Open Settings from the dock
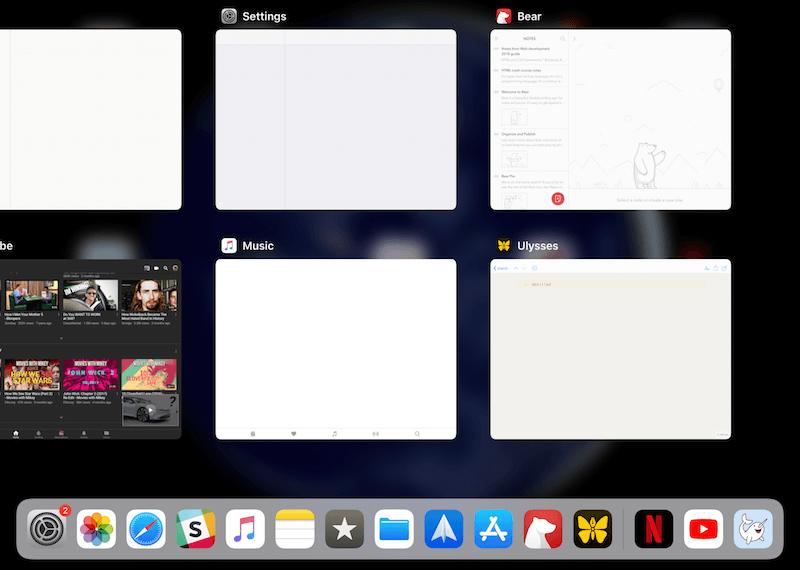This screenshot has height=570, width=800. [x=46, y=529]
